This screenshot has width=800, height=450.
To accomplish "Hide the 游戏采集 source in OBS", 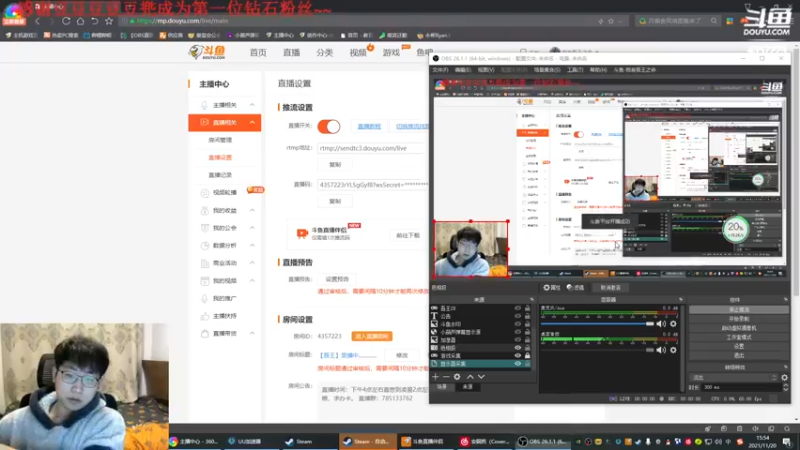I will pyautogui.click(x=517, y=355).
